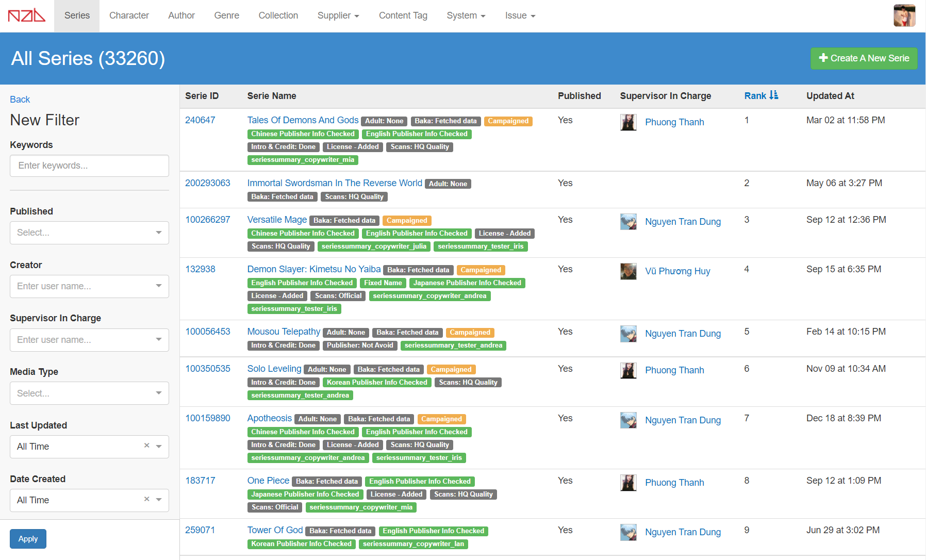
Task: Clear the Last Updated filter value
Action: pos(146,446)
